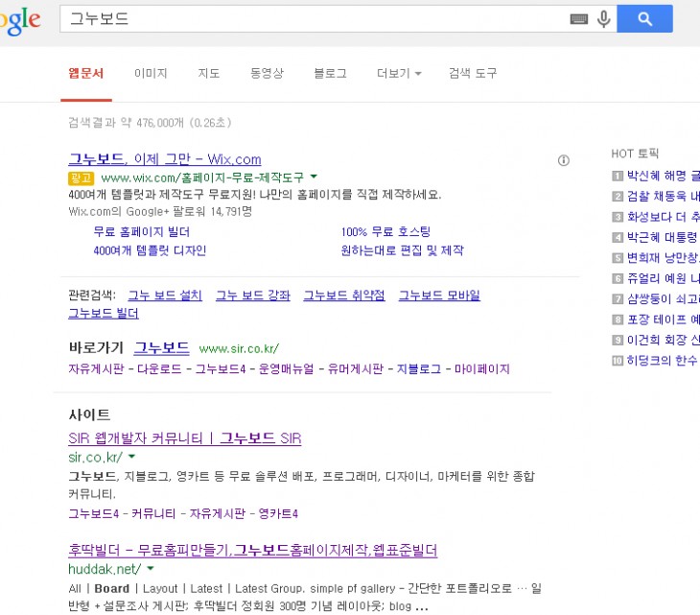Open the 자유게시판 shortcut sublink

click(96, 369)
